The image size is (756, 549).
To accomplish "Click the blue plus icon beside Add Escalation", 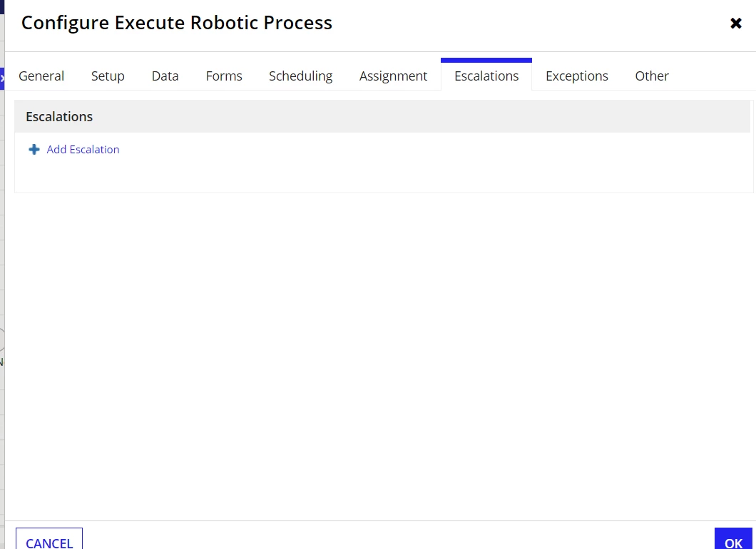I will point(34,150).
